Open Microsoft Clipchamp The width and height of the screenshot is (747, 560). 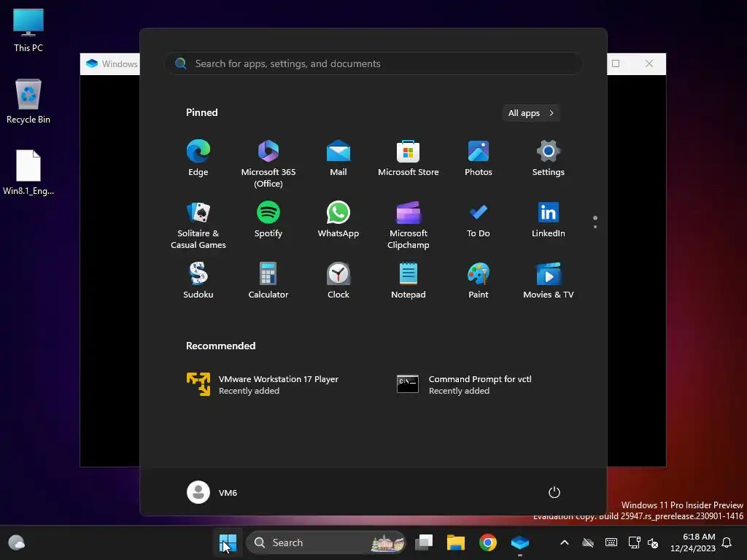[x=409, y=225]
